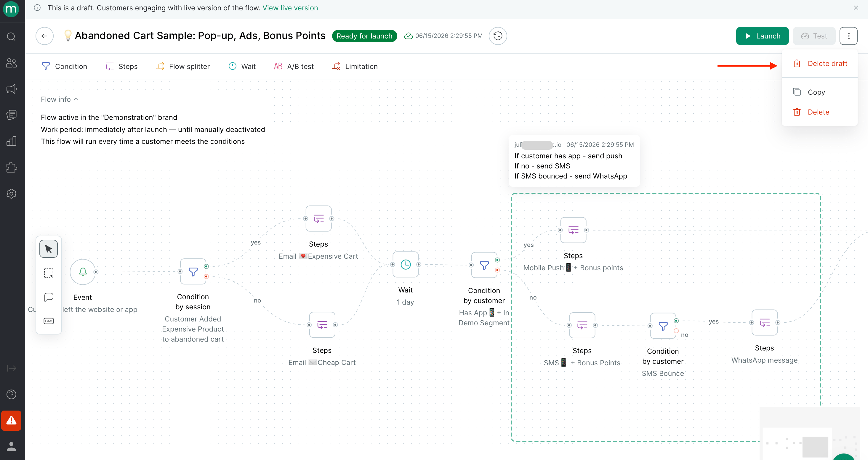Viewport: 868px width, 460px height.
Task: Click the Test button
Action: 814,36
